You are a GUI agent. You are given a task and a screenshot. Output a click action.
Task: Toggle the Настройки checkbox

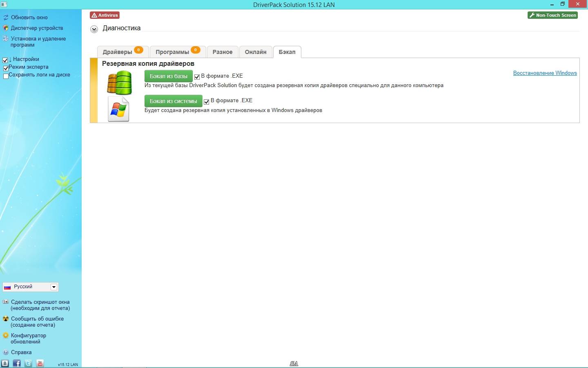[5, 60]
